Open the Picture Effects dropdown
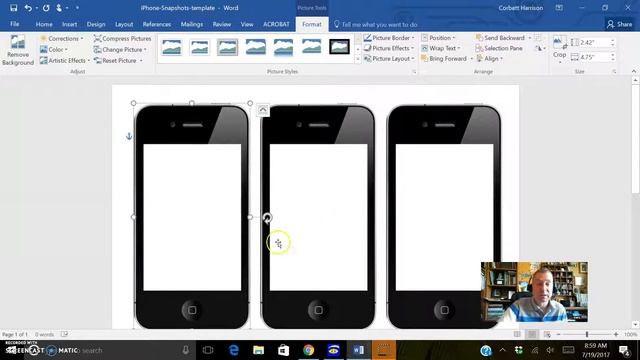 (389, 48)
